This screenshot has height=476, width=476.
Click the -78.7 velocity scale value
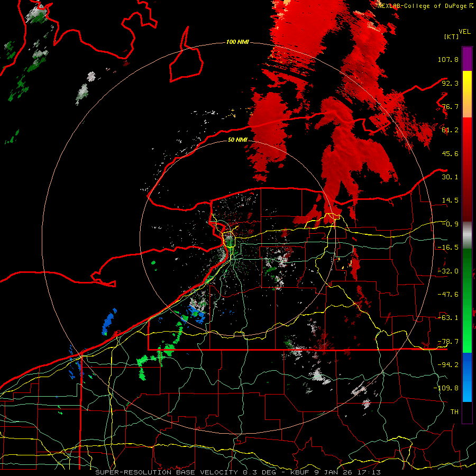pyautogui.click(x=448, y=342)
